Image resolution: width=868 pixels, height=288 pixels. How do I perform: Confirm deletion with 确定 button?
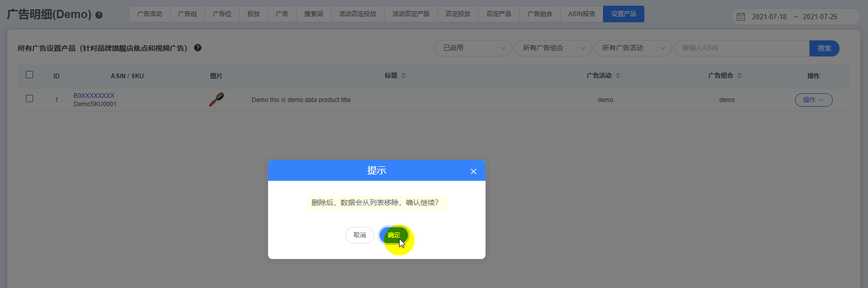[394, 235]
